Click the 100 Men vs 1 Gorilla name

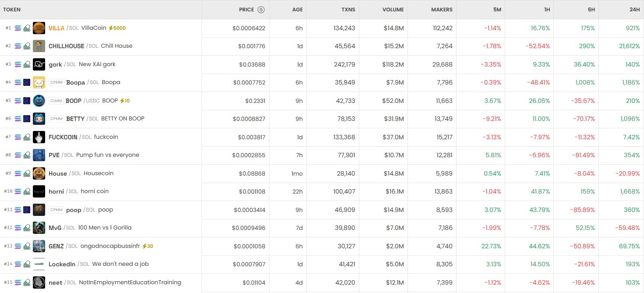[x=105, y=228]
